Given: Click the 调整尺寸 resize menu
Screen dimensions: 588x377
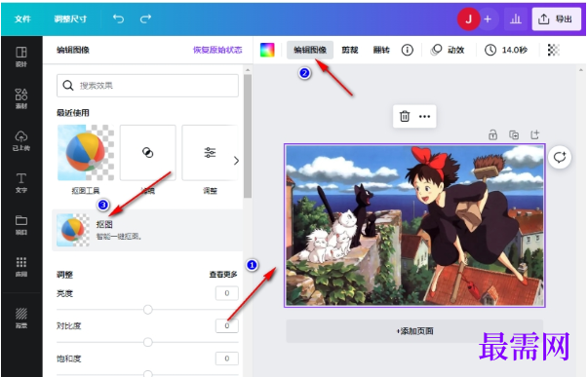Looking at the screenshot, I should (x=70, y=19).
